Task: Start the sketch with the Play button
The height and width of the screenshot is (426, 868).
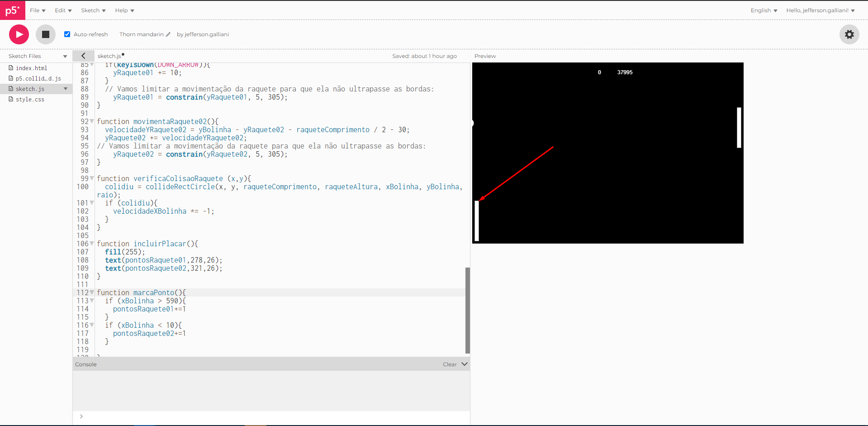Action: pyautogui.click(x=19, y=34)
